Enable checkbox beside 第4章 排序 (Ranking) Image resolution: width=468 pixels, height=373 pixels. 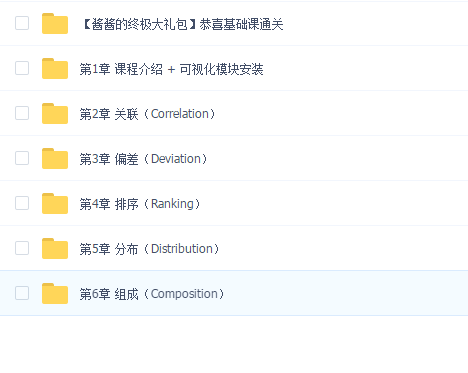tap(22, 203)
